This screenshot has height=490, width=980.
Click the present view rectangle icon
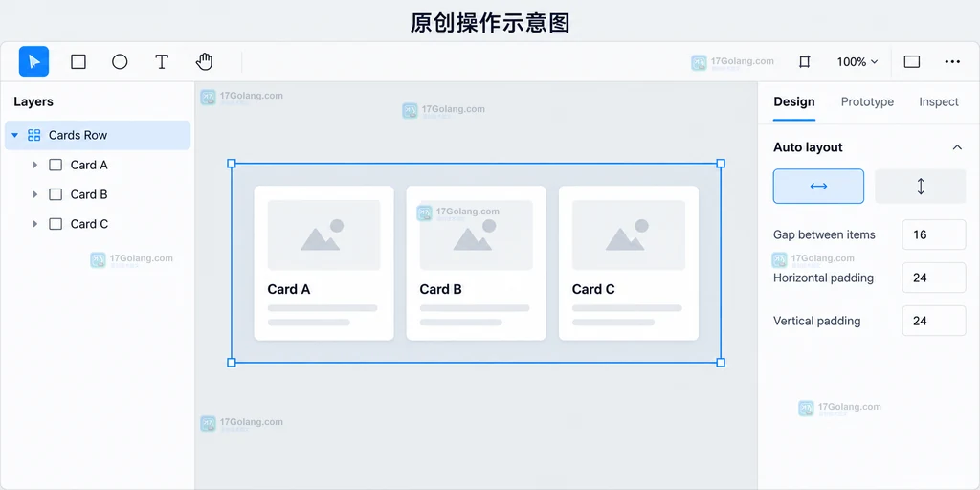(x=912, y=61)
